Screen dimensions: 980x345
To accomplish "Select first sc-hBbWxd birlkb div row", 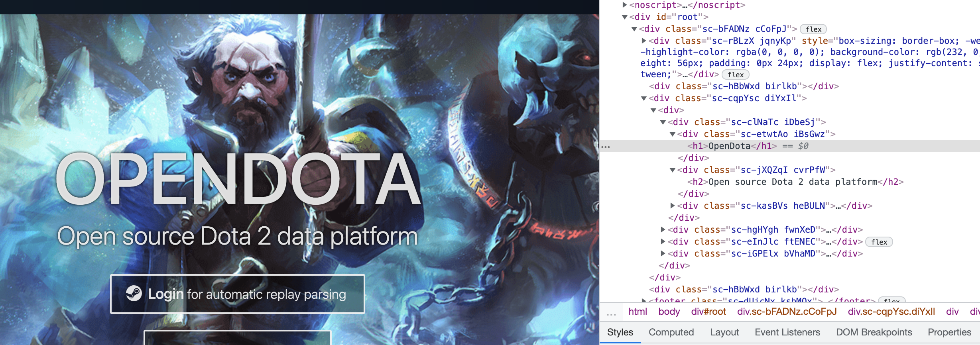I will pyautogui.click(x=744, y=86).
